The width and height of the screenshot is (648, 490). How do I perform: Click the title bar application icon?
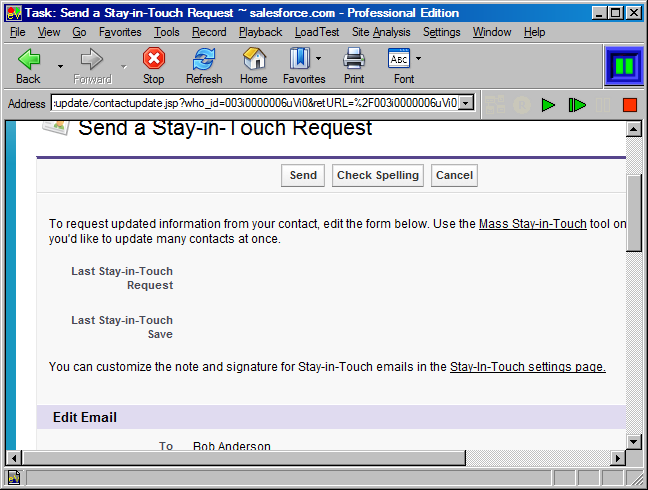[x=14, y=13]
